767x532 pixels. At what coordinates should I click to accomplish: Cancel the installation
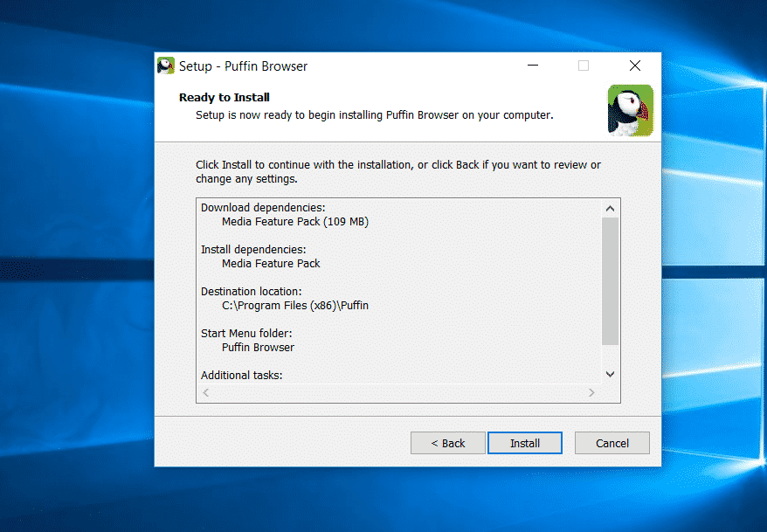click(x=612, y=443)
